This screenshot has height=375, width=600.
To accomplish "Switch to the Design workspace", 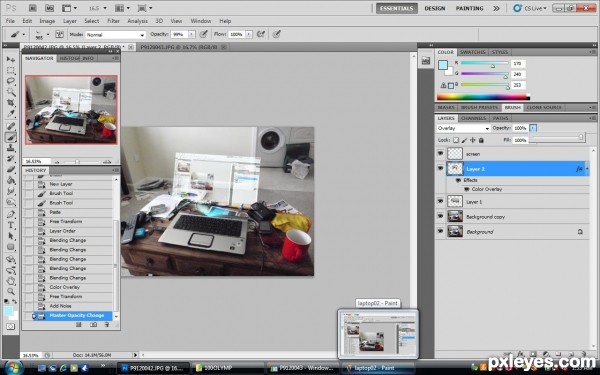I will point(435,8).
